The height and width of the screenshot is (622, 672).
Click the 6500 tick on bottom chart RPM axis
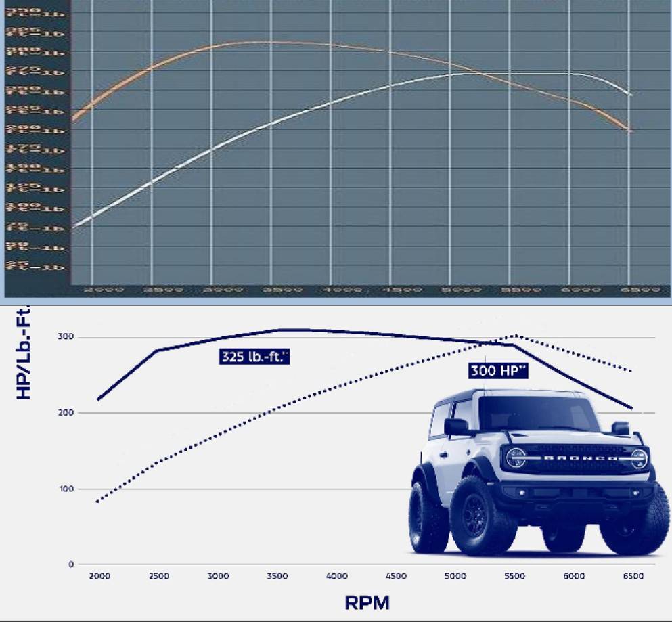(x=633, y=576)
